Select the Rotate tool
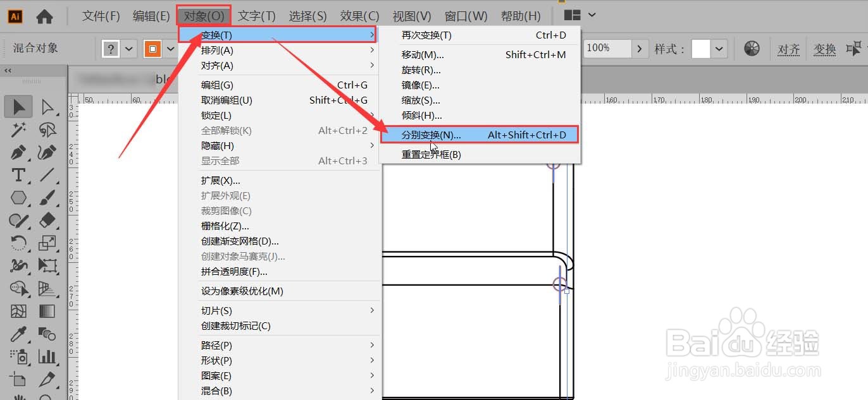This screenshot has width=868, height=400. (18, 243)
